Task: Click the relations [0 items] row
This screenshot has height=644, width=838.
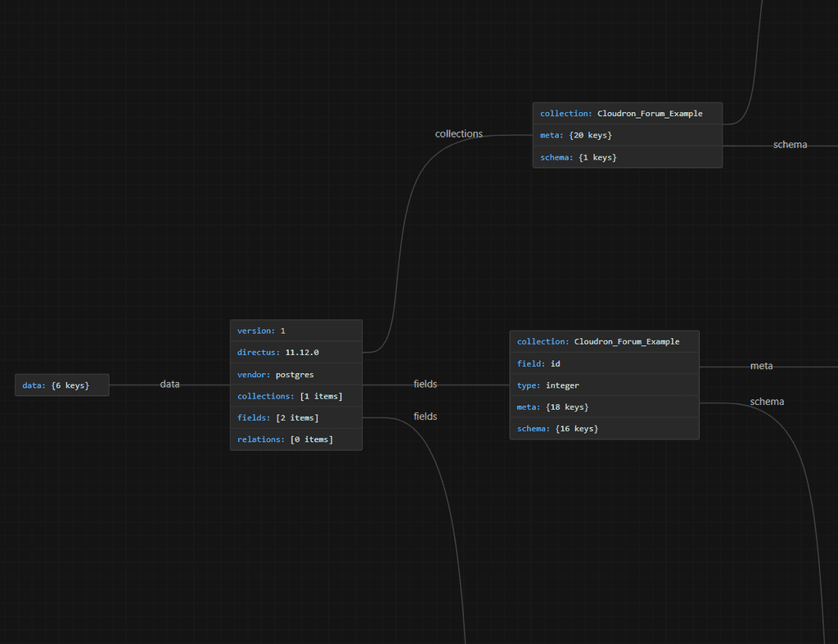Action: (295, 439)
